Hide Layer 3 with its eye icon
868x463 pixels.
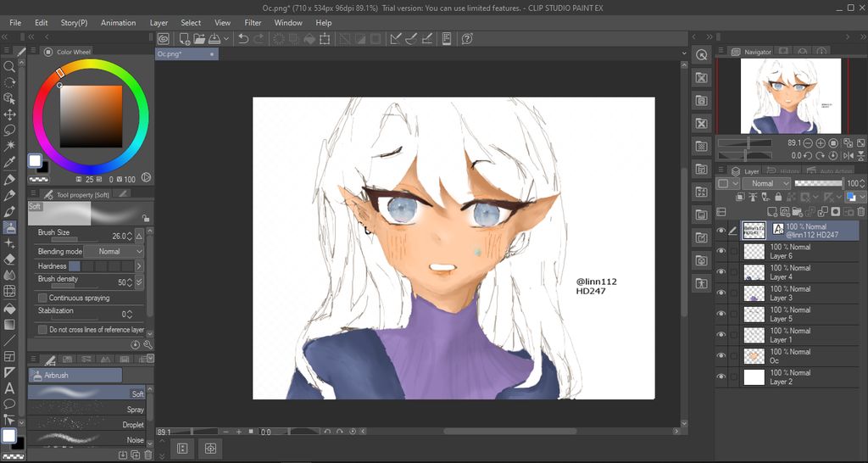click(721, 293)
